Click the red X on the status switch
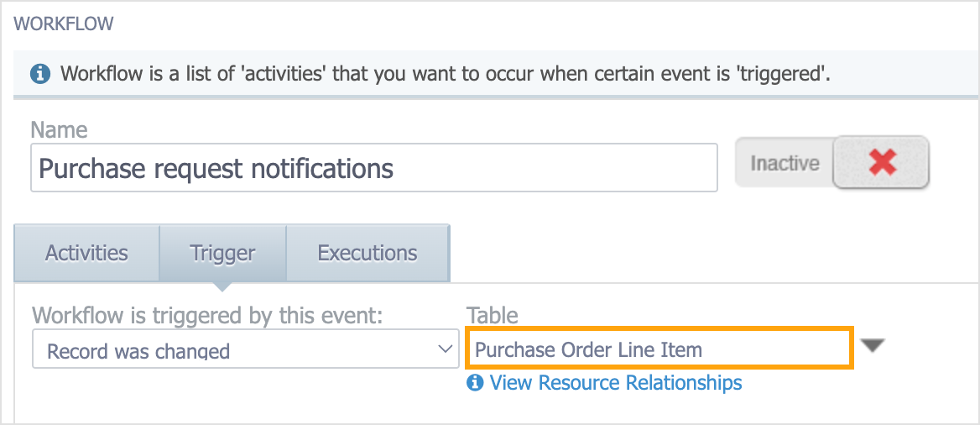This screenshot has width=980, height=425. pyautogui.click(x=883, y=163)
